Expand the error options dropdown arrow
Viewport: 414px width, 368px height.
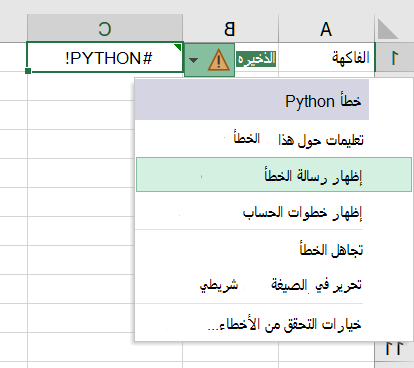point(193,60)
